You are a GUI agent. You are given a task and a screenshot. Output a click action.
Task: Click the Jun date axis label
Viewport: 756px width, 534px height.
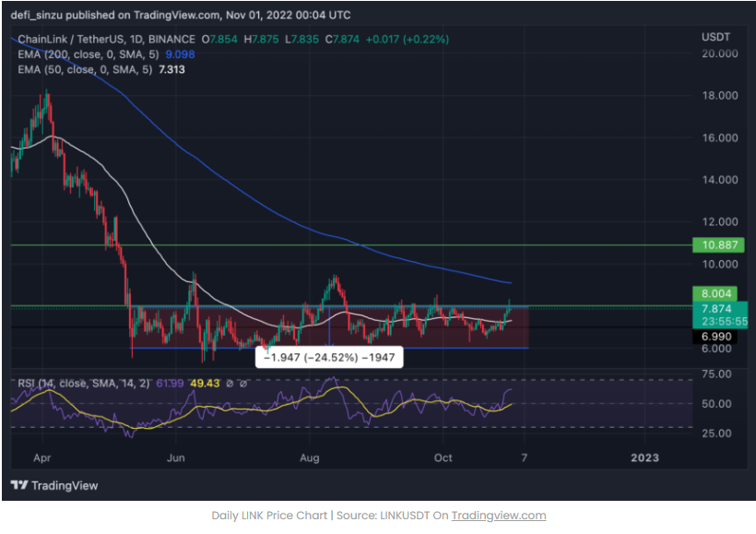point(175,457)
